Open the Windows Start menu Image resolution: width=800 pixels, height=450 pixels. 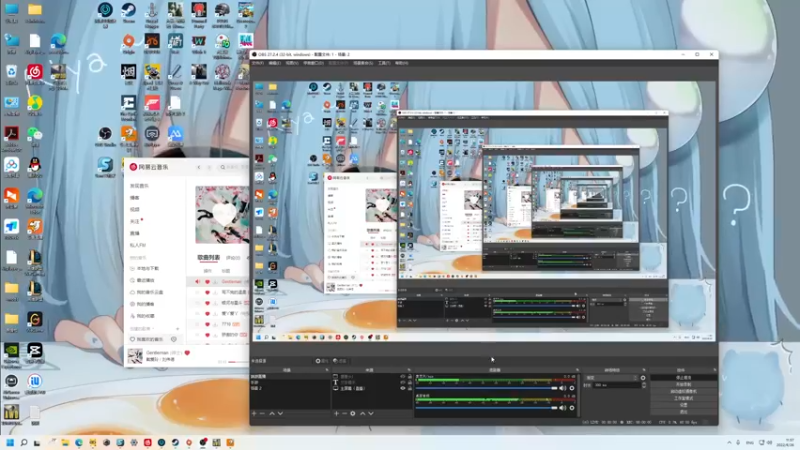(x=10, y=442)
